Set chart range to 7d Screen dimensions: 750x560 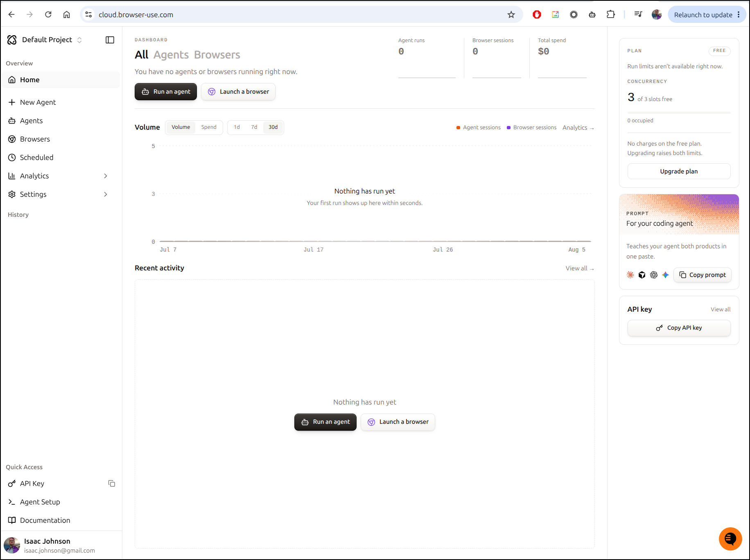click(254, 127)
